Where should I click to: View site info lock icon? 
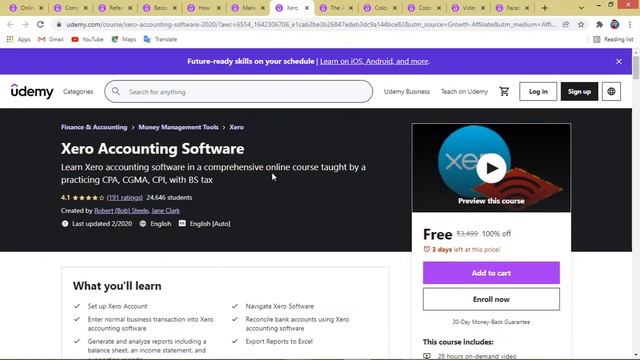(x=59, y=24)
